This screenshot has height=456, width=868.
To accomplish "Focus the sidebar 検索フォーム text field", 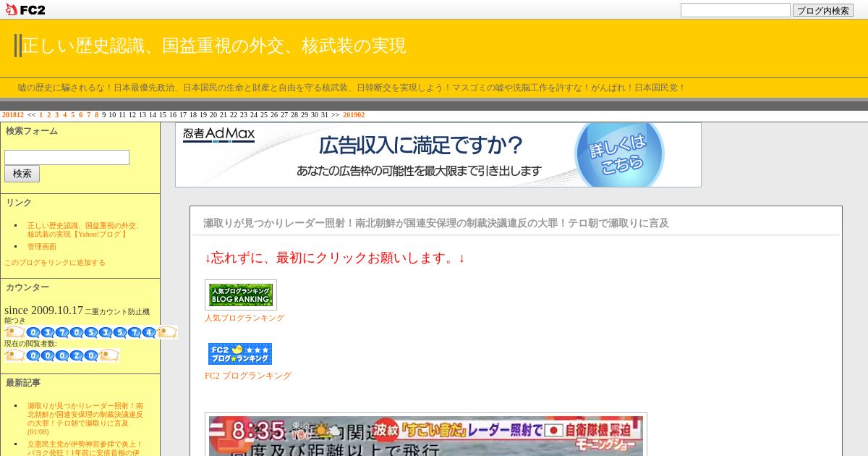I will point(67,157).
